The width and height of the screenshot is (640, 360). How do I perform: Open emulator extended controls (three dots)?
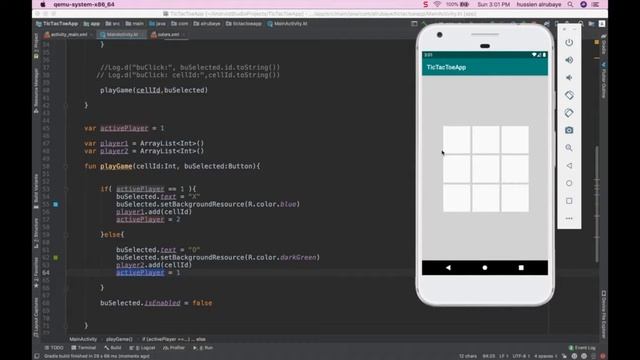pyautogui.click(x=569, y=218)
